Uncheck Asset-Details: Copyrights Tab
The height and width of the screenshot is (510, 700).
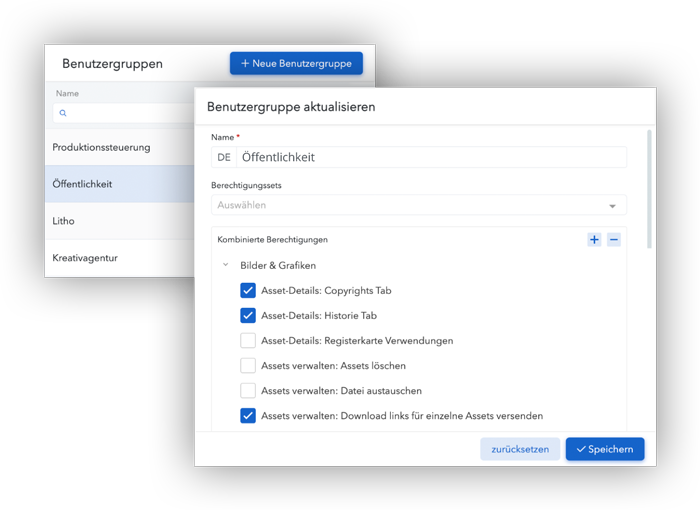248,290
